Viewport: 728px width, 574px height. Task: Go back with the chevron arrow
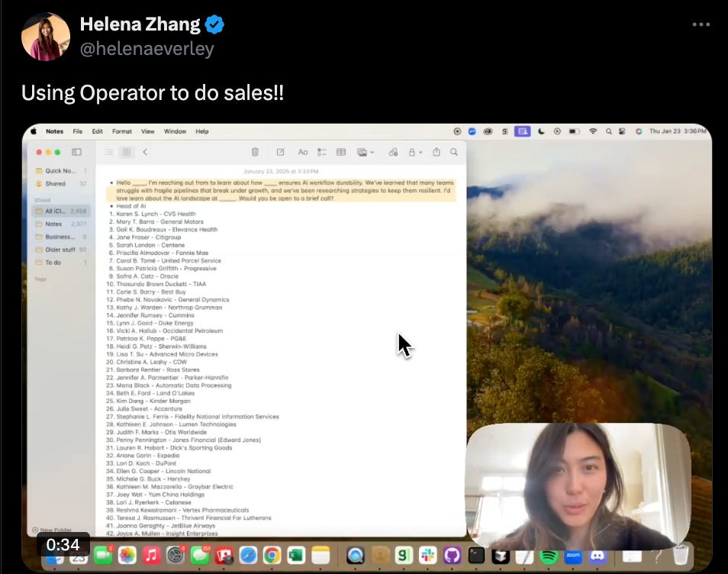145,152
